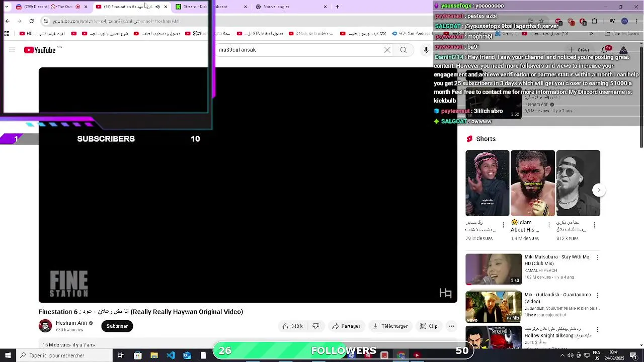Image resolution: width=644 pixels, height=362 pixels.
Task: Open a new tab with plus button
Action: click(338, 7)
